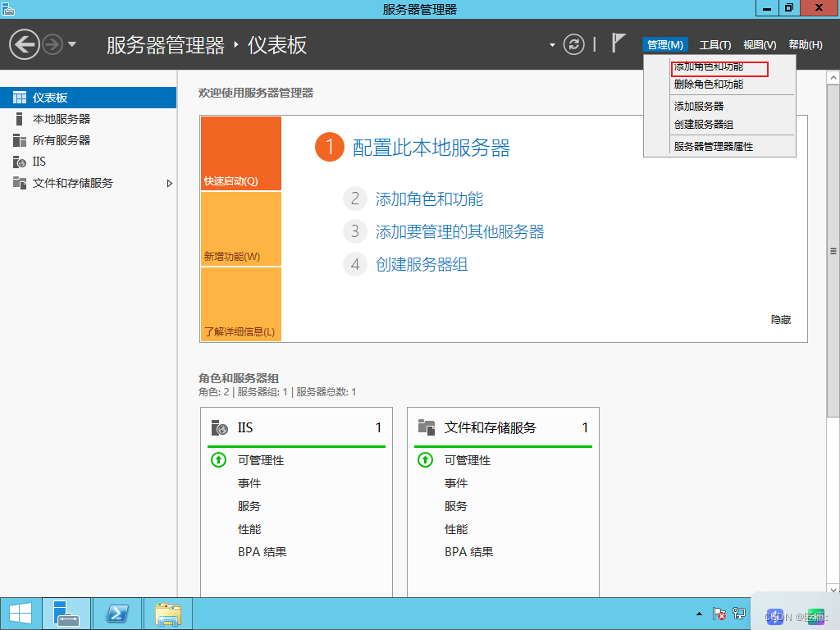The width and height of the screenshot is (840, 630).
Task: Open 可管理性 in the 文件和存储服务 tile
Action: (468, 460)
